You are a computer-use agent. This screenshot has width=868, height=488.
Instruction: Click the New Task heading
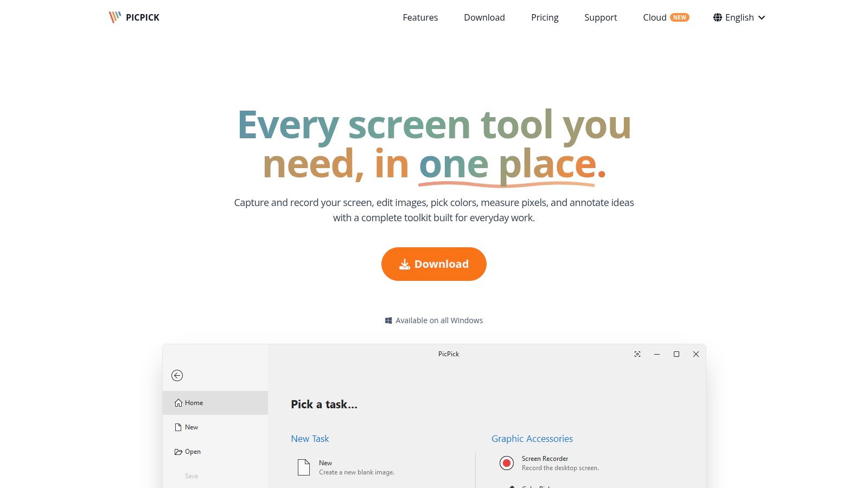coord(310,439)
